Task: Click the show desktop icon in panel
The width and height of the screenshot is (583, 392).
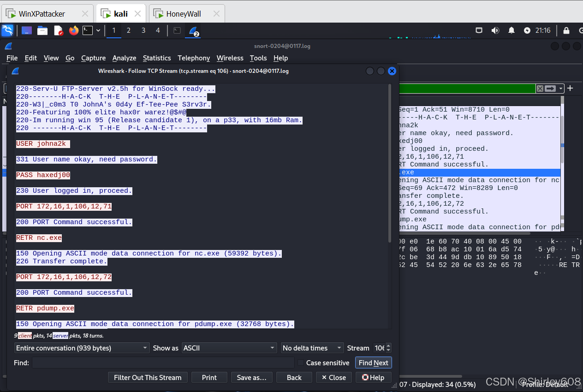Action: tap(27, 30)
